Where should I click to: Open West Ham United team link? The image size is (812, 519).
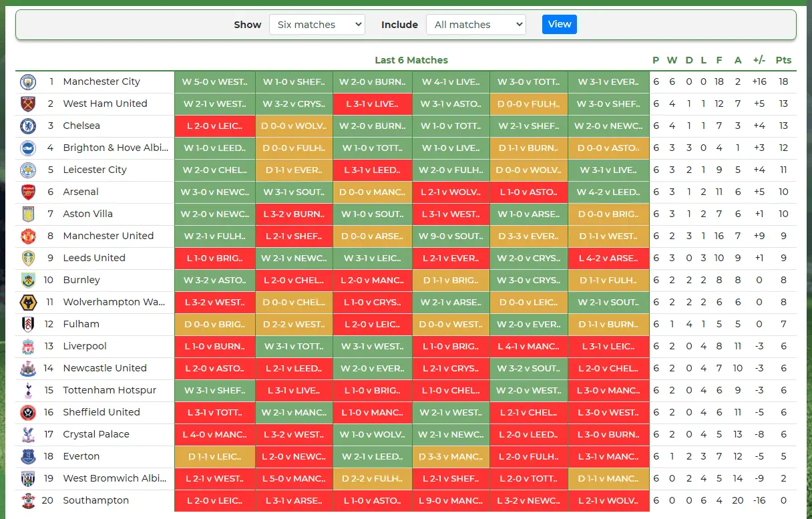click(x=105, y=104)
